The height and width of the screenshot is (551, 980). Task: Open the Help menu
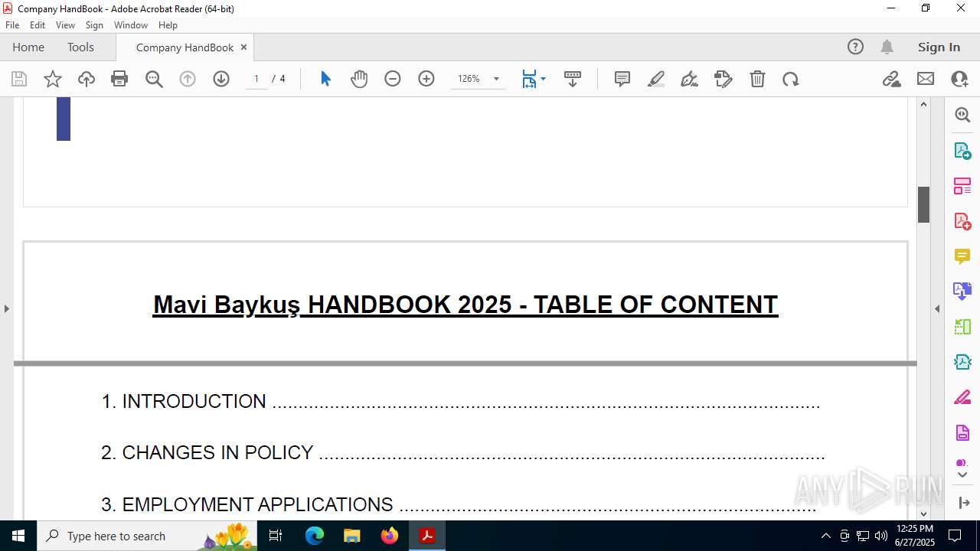168,24
